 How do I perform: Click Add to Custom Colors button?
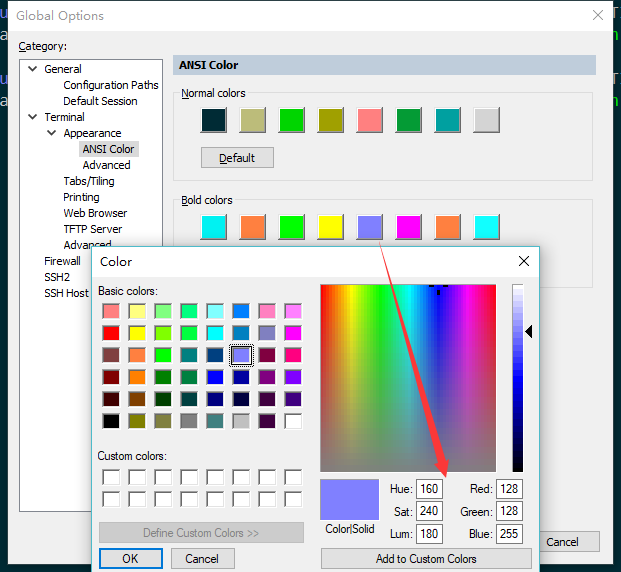(426, 559)
